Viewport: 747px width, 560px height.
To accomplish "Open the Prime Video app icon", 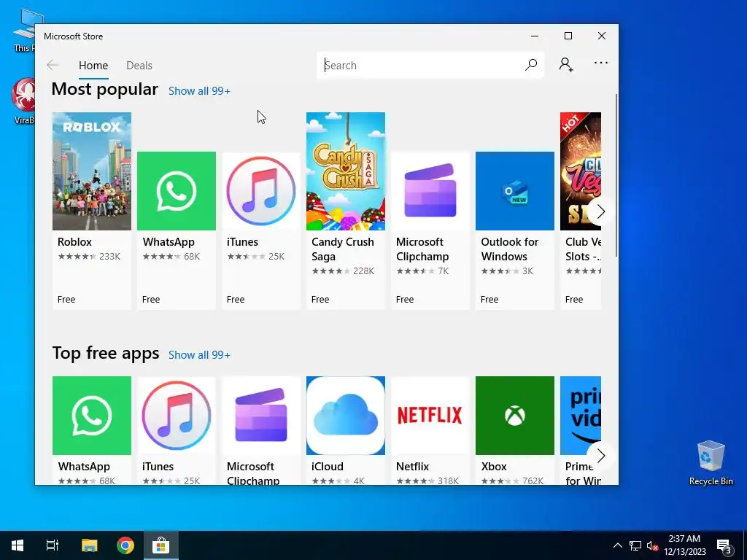I will tap(580, 416).
